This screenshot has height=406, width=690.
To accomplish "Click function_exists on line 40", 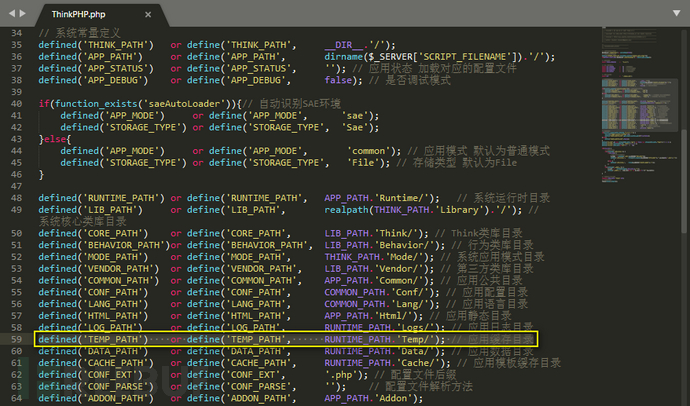I will pyautogui.click(x=96, y=104).
